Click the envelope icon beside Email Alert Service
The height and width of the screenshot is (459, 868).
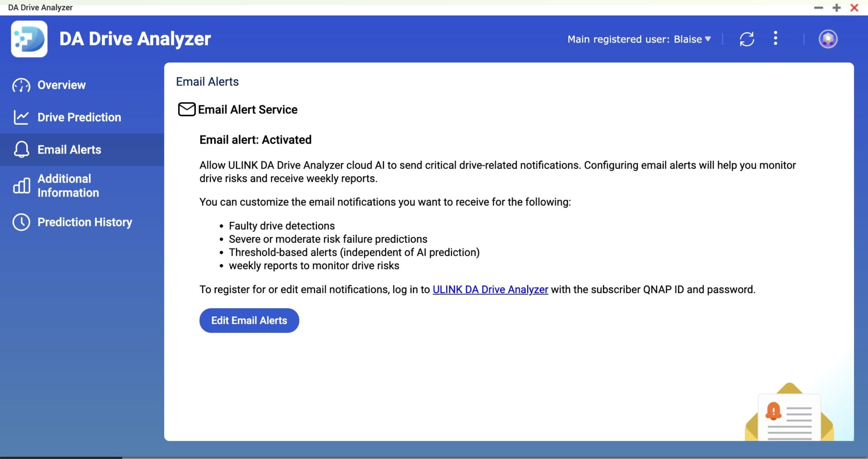(187, 109)
